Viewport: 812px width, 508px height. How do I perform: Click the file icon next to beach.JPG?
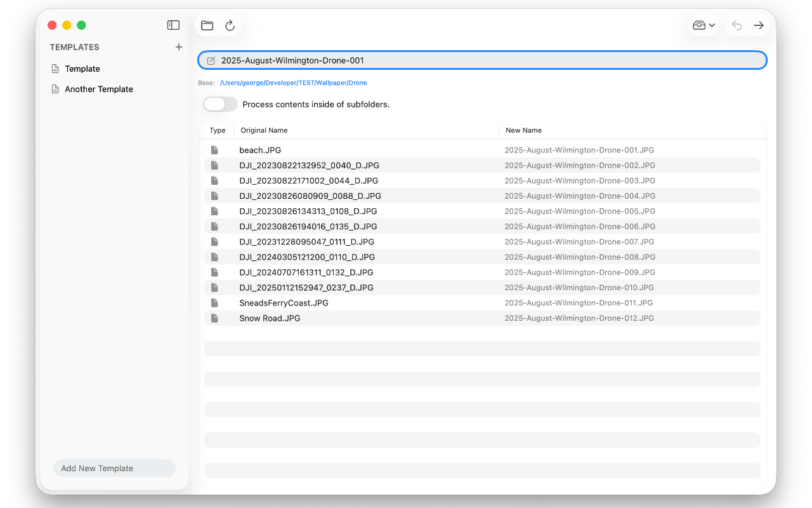[215, 150]
